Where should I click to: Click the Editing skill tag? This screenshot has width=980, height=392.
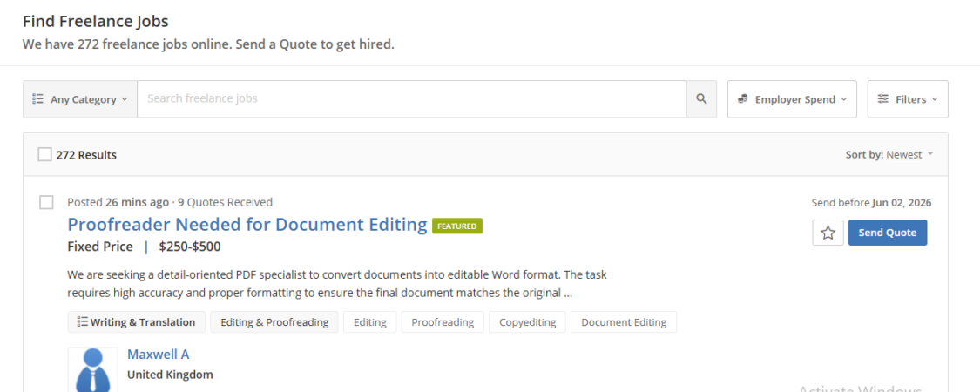click(370, 322)
